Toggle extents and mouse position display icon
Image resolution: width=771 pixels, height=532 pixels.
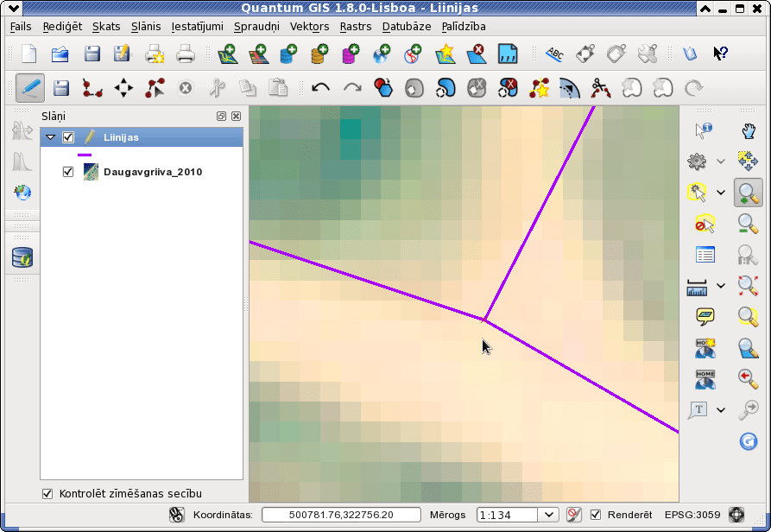(176, 515)
